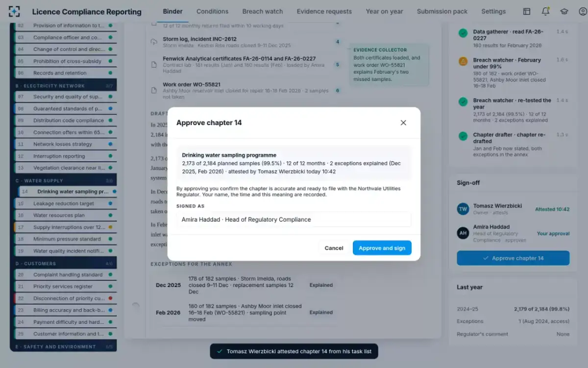
Task: Select chapter 14 Drinking water sampling
Action: coord(68,192)
